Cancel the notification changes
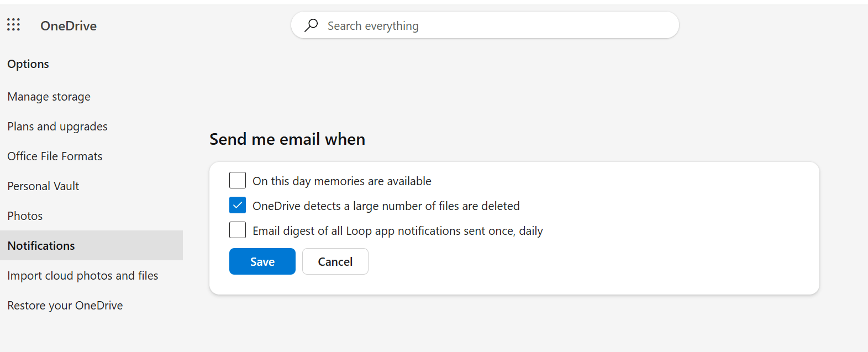Screen dimensions: 868x352 point(335,261)
